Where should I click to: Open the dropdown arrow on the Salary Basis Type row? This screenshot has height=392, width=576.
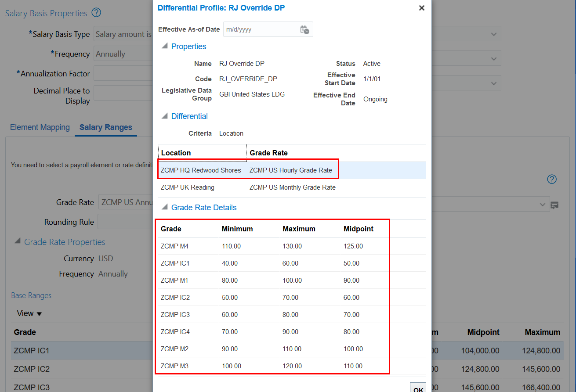click(494, 34)
